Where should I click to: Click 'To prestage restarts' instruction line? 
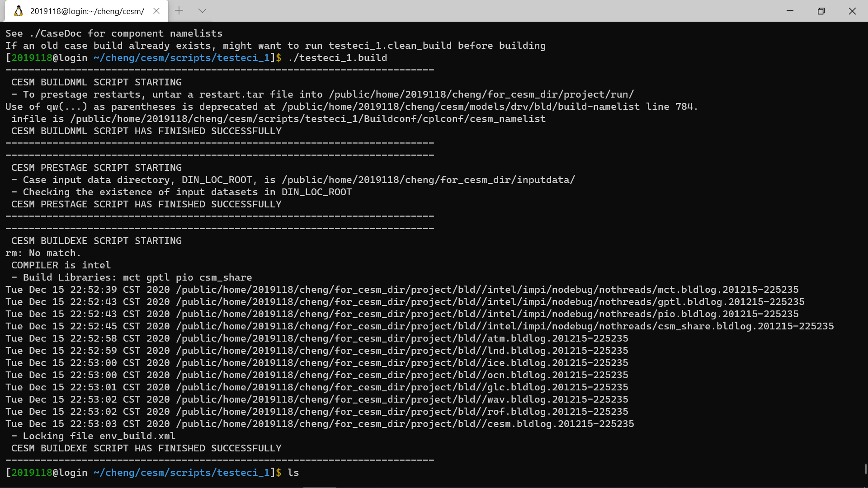323,94
